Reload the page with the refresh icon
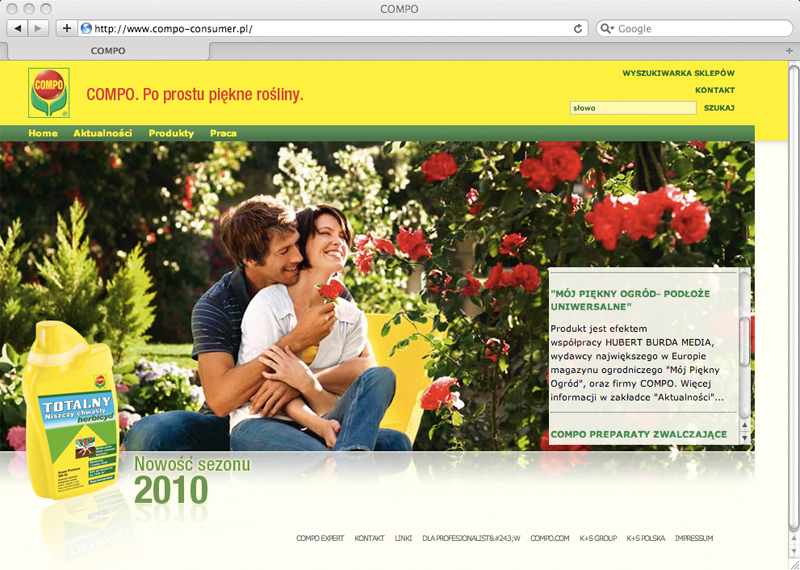The height and width of the screenshot is (570, 800). click(578, 29)
